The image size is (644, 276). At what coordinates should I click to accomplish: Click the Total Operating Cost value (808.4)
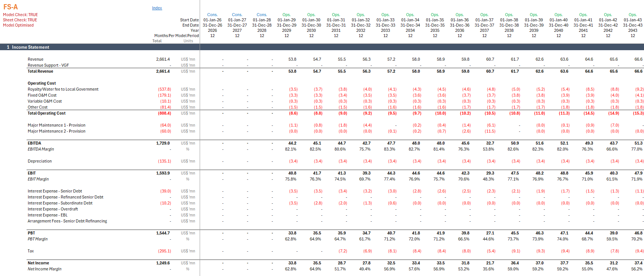click(x=164, y=113)
